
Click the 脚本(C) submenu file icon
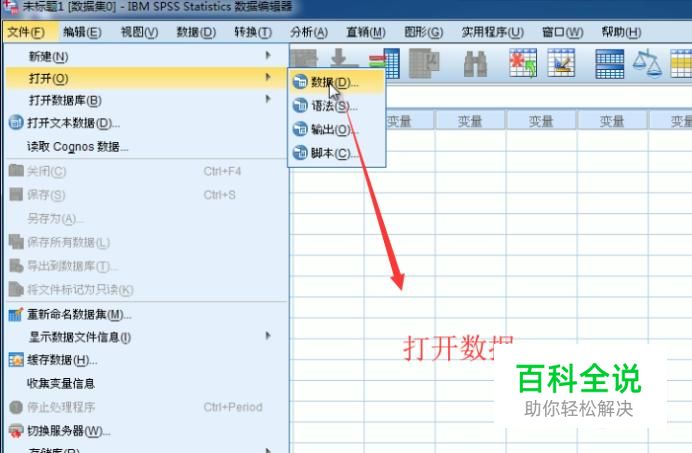tap(300, 153)
